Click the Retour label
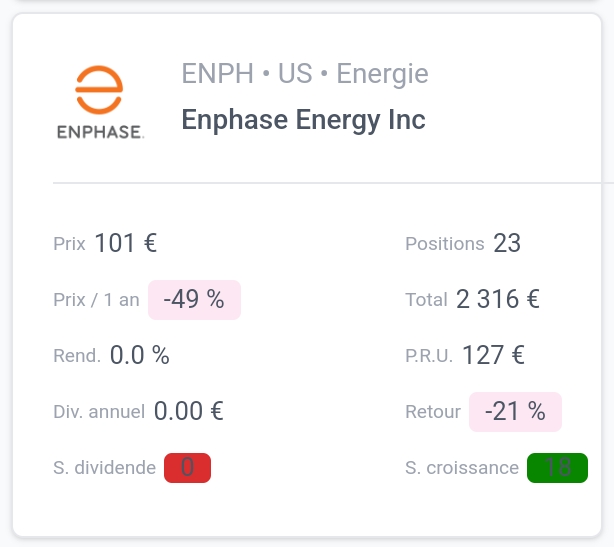Screen dimensions: 614x547 tap(433, 412)
